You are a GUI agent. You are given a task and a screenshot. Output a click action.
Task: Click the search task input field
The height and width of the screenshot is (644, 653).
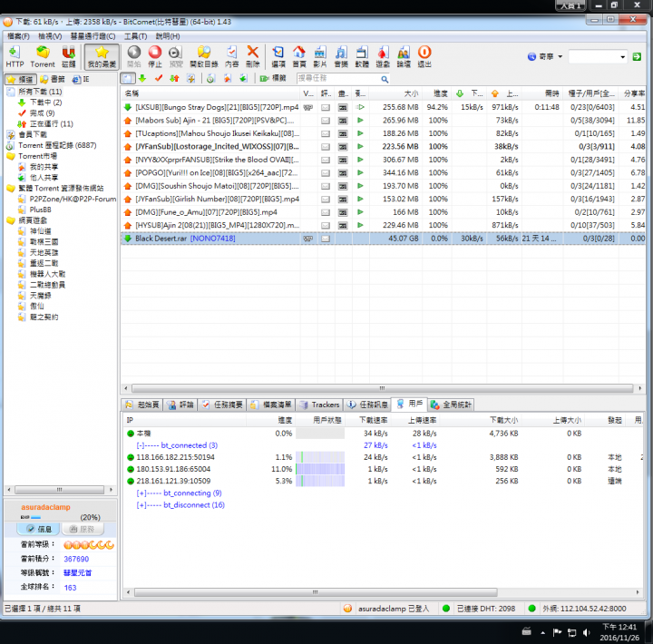click(338, 78)
